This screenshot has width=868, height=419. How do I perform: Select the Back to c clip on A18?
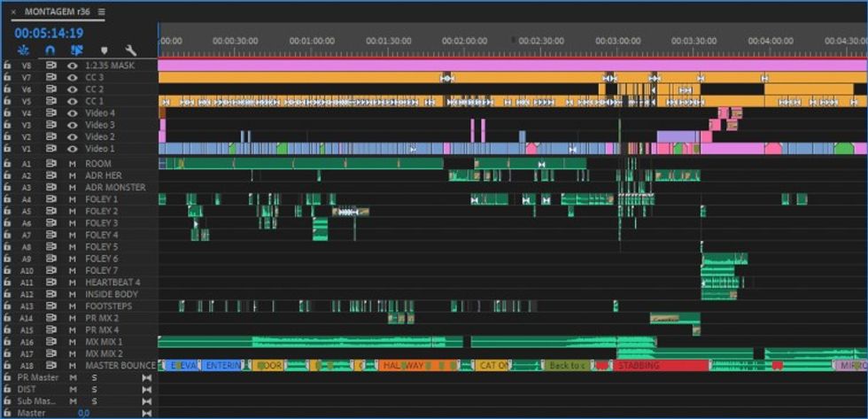point(569,366)
